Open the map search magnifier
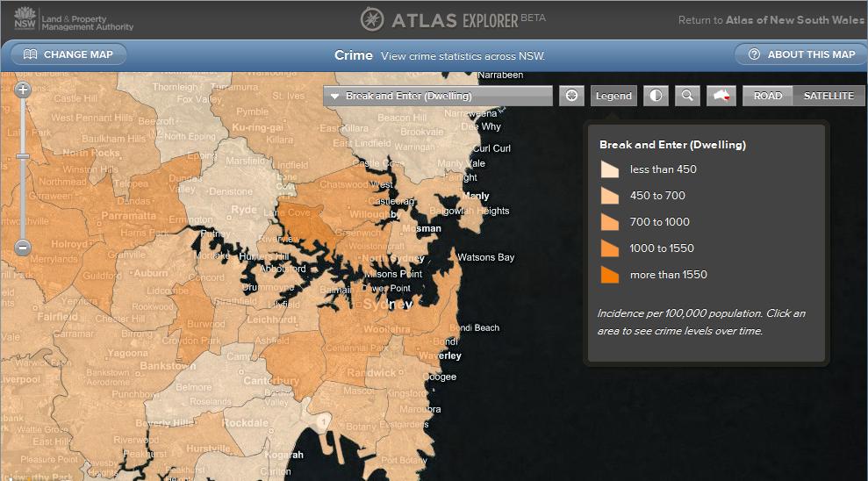This screenshot has width=868, height=481. point(687,96)
